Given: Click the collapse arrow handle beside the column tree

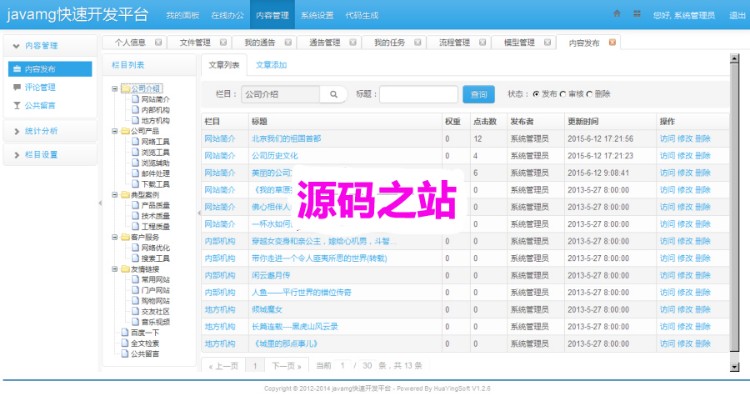Looking at the screenshot, I should click(199, 213).
